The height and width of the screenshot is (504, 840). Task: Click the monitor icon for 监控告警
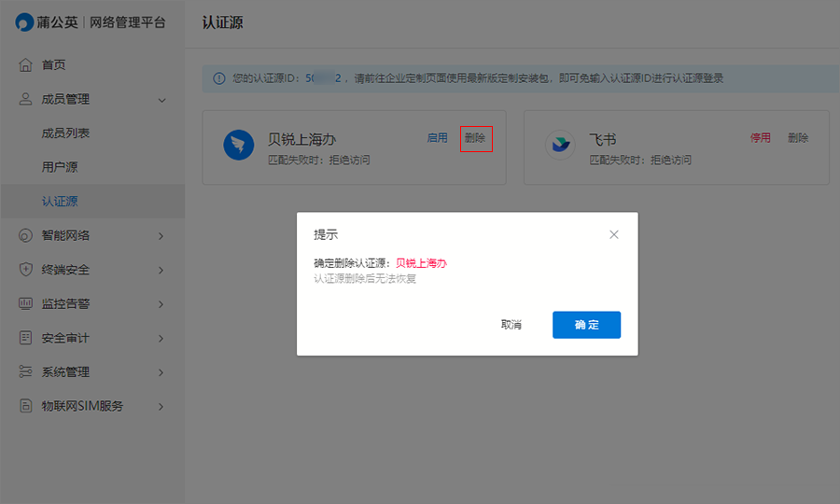[25, 303]
